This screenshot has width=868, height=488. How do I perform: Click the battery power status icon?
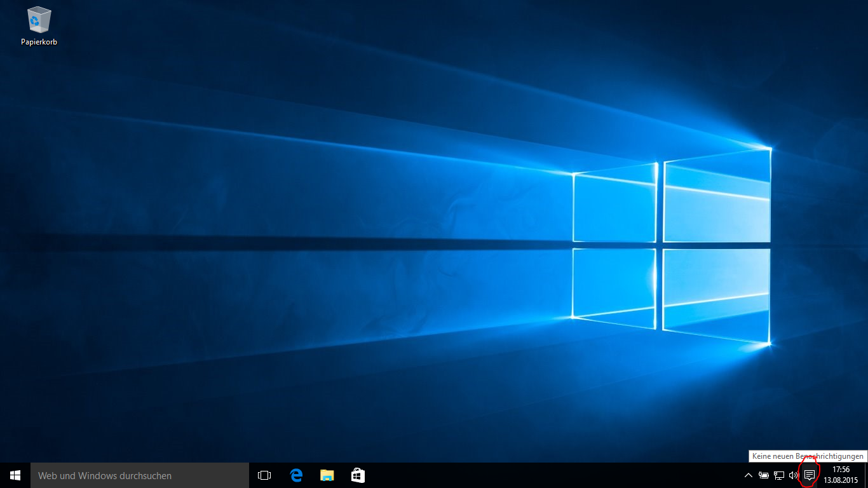[x=763, y=475]
